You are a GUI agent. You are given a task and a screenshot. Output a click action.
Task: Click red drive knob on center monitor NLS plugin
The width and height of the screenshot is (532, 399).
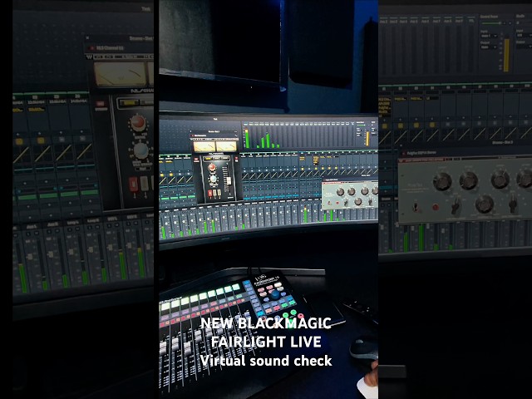coord(211,167)
